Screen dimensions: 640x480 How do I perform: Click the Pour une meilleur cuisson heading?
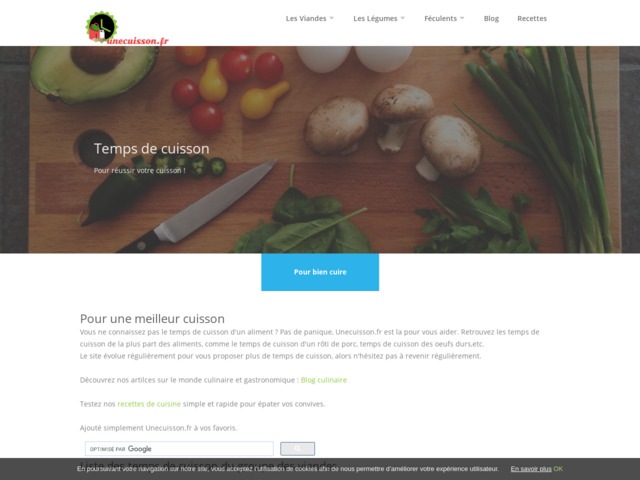point(152,318)
